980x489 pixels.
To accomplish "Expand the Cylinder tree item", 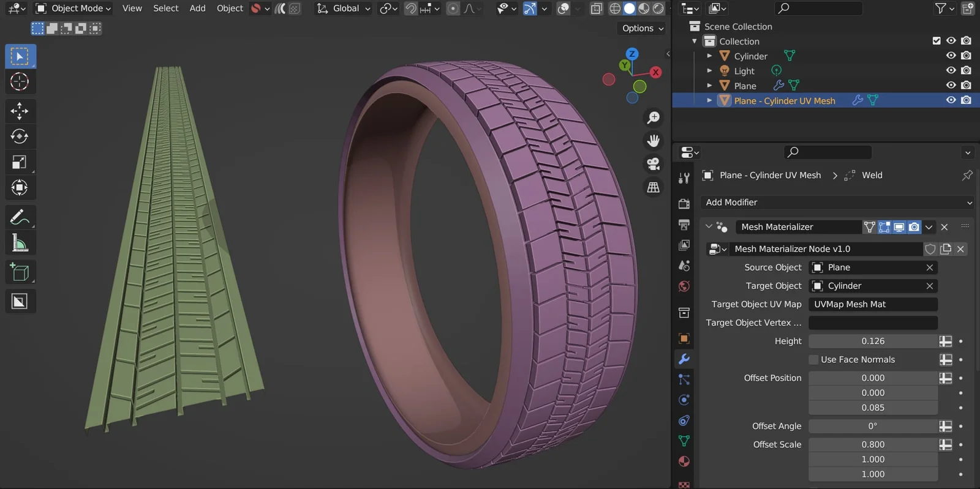I will coord(709,56).
